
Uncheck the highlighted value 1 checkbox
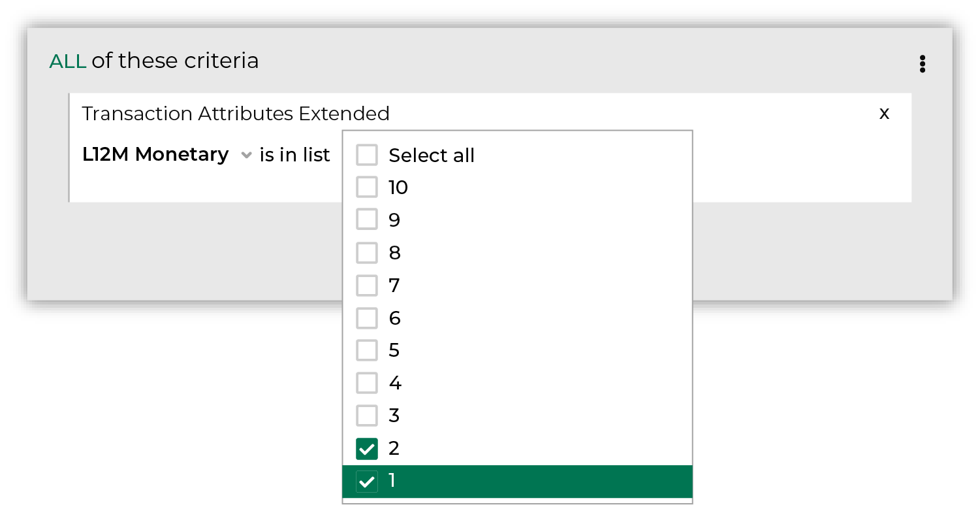(x=367, y=481)
